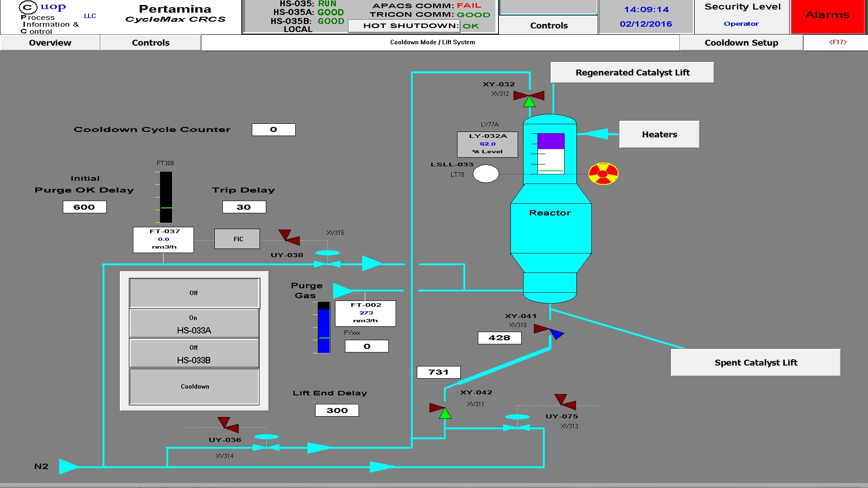Click the Security Level Operator panel
The width and height of the screenshot is (868, 488).
tap(742, 17)
